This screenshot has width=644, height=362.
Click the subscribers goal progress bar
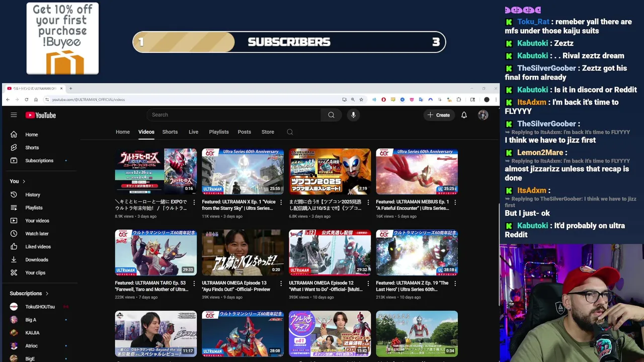pyautogui.click(x=289, y=42)
